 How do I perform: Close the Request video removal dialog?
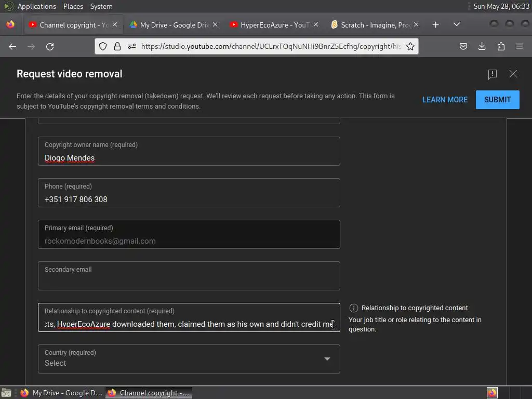(x=513, y=74)
